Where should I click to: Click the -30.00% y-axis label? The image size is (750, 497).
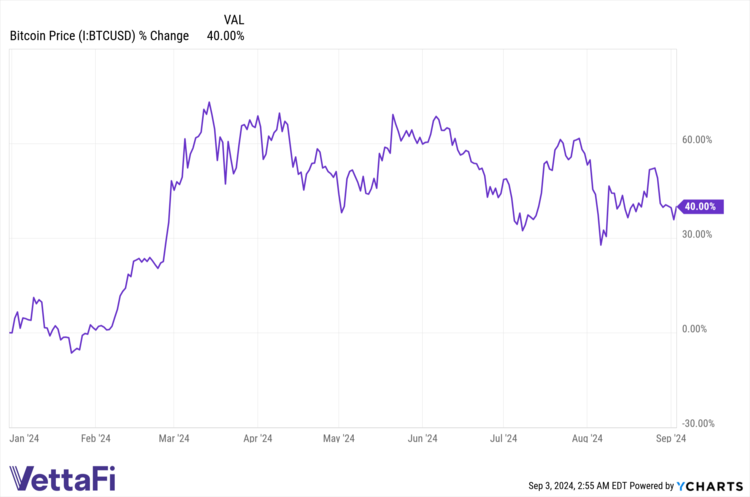tap(696, 423)
